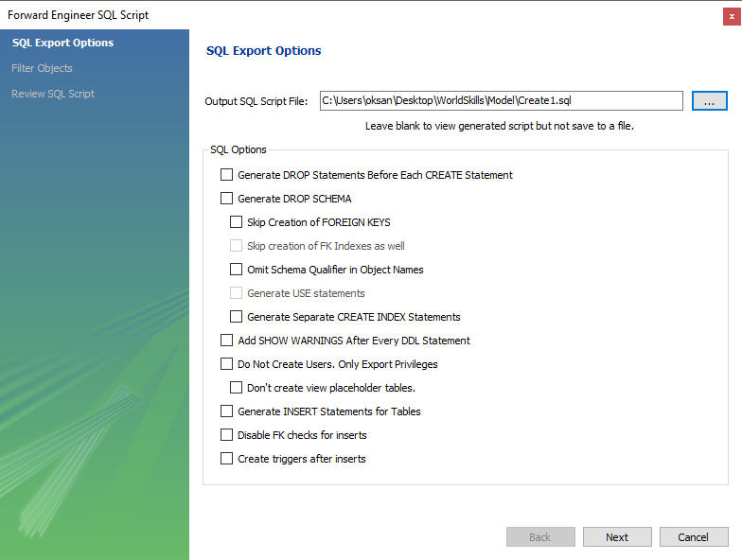The height and width of the screenshot is (560, 742).
Task: Toggle Skip Creation of FOREIGN KEYS
Action: pos(237,222)
